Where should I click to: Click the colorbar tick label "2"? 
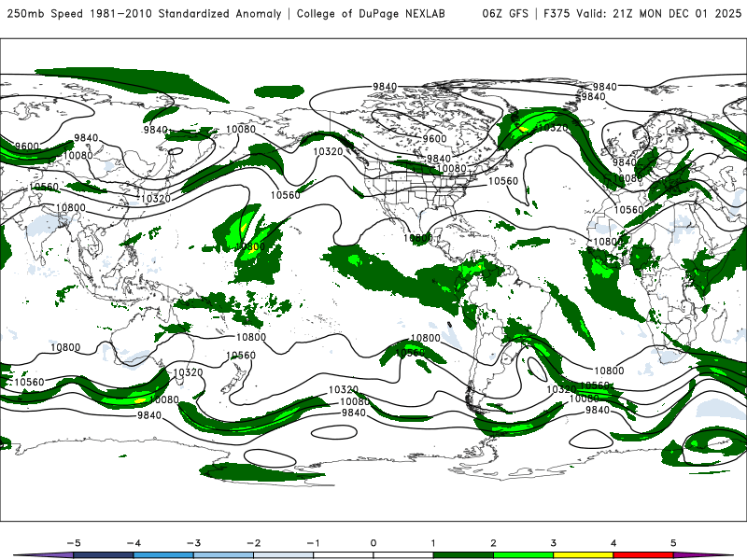[x=493, y=543]
